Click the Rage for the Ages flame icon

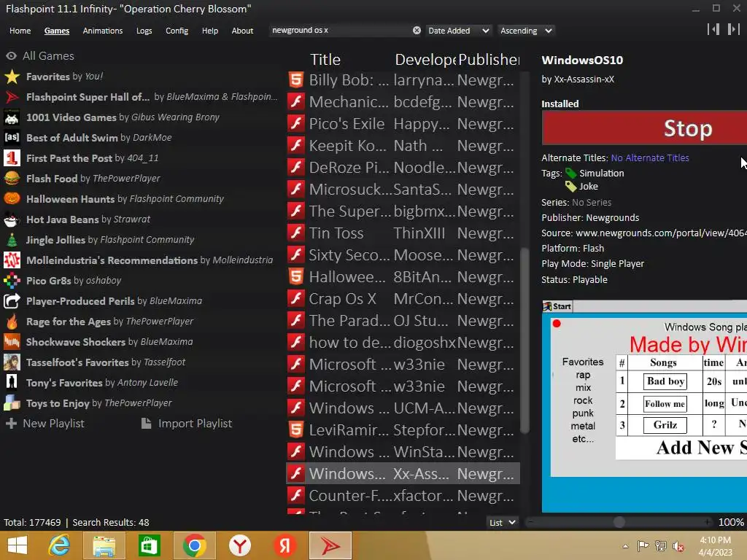click(x=12, y=322)
